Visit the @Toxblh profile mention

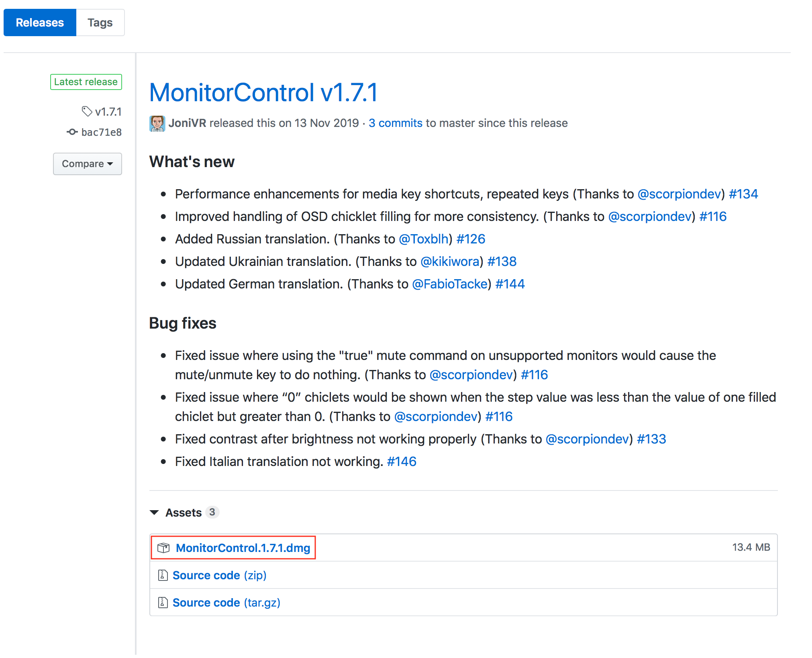pyautogui.click(x=423, y=239)
